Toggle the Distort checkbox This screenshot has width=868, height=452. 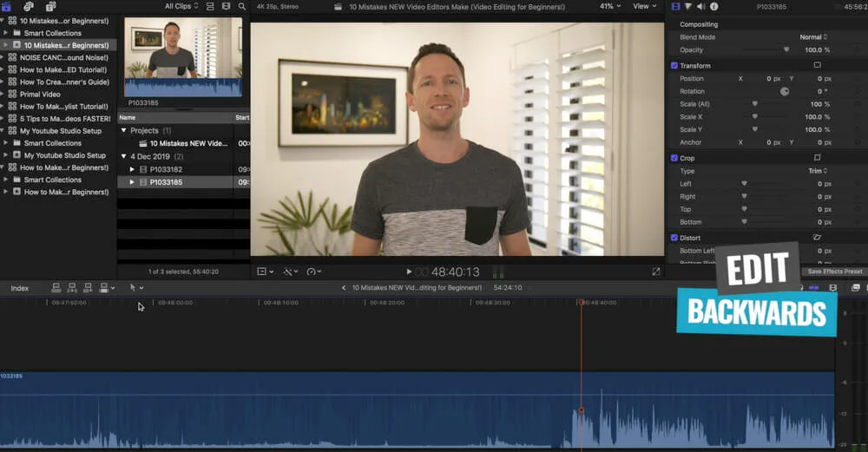[674, 238]
